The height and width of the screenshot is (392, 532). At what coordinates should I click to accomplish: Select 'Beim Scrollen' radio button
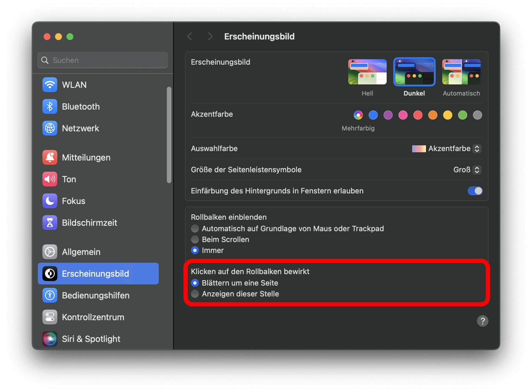(195, 239)
